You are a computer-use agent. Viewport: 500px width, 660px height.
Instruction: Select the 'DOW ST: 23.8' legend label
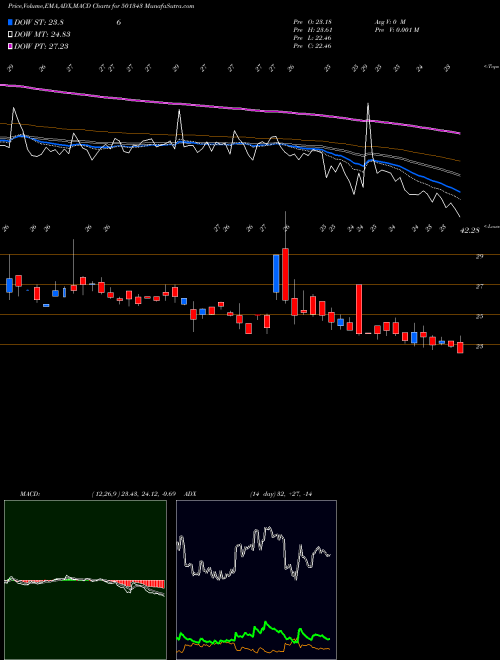pos(39,22)
